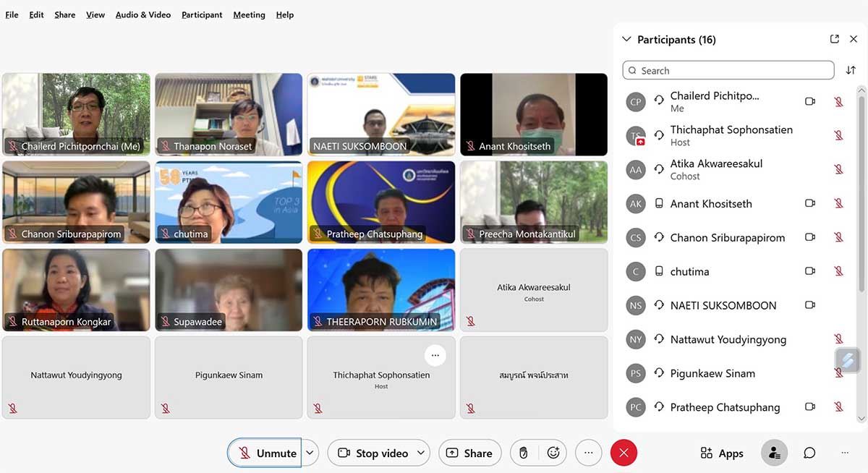
Task: Toggle mute for Anant Khositseth in list
Action: (838, 204)
